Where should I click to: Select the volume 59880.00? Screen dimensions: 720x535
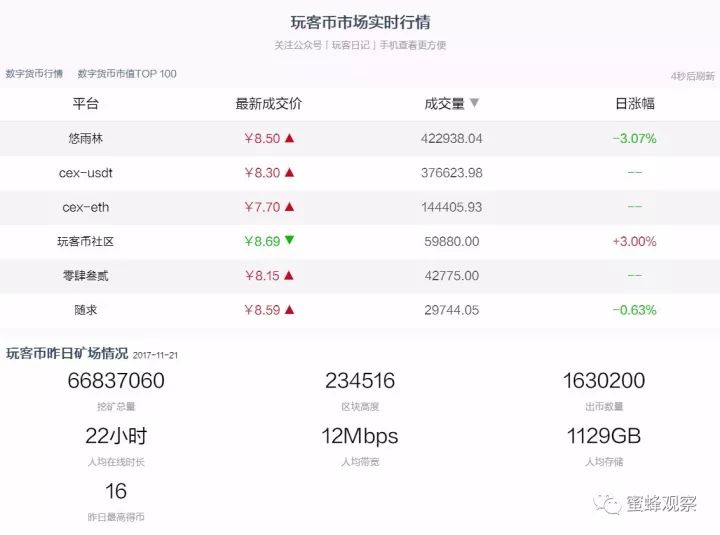[x=451, y=242]
